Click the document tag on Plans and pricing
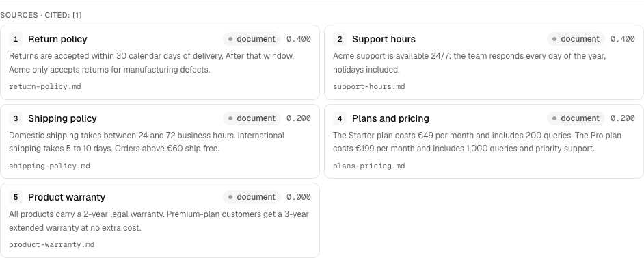 [x=576, y=118]
